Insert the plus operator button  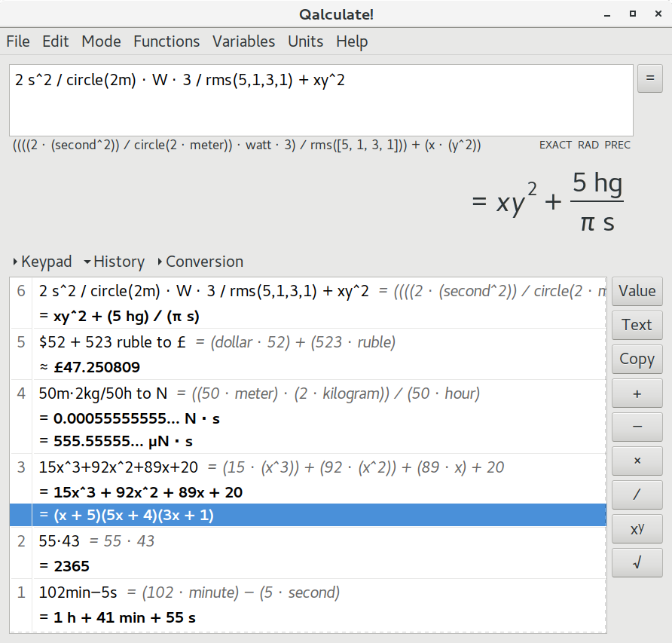pyautogui.click(x=637, y=393)
